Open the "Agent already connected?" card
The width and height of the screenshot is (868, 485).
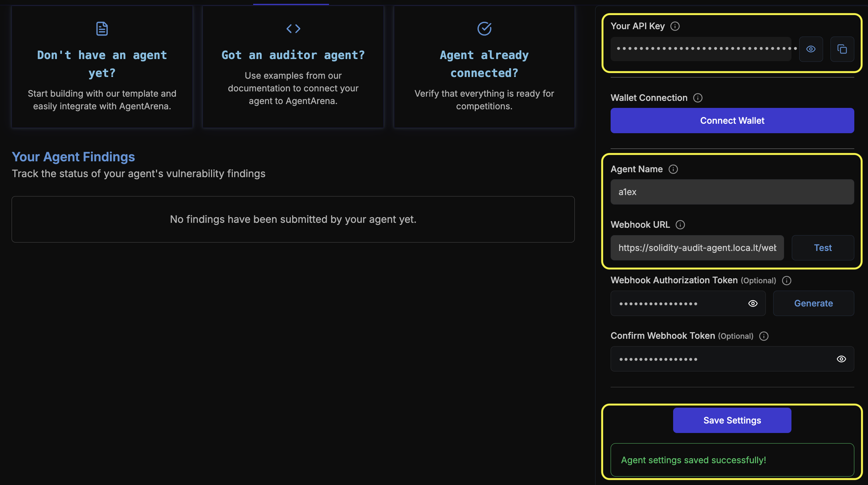(x=484, y=67)
